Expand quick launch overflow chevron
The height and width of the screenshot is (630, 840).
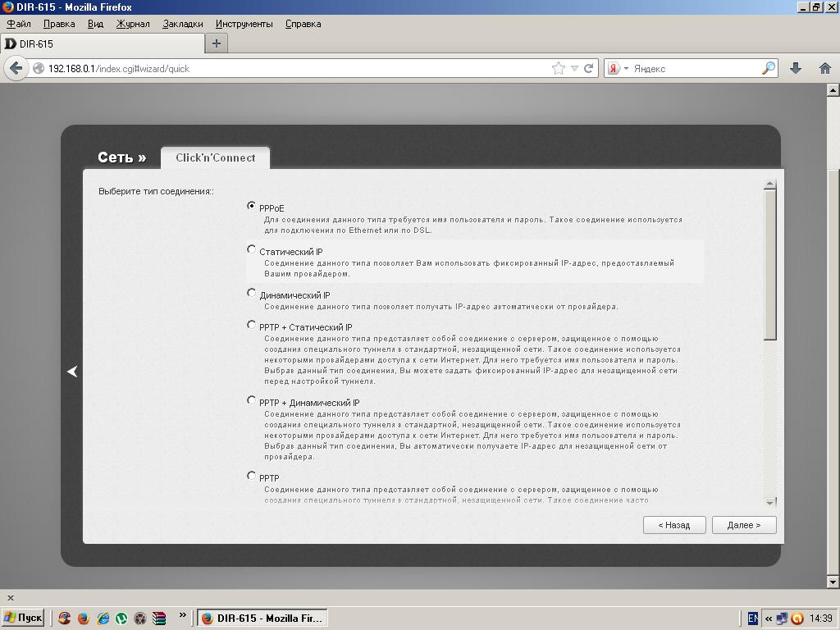[x=183, y=615]
